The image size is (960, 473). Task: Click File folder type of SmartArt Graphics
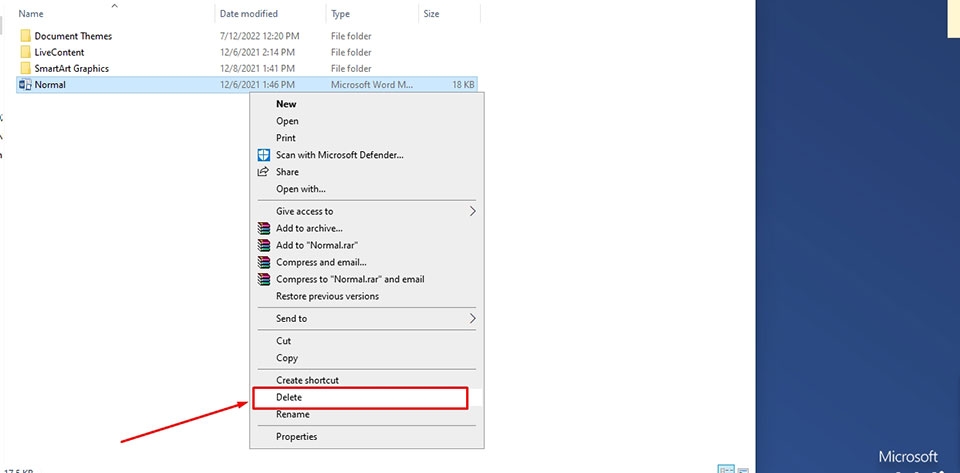coord(351,69)
